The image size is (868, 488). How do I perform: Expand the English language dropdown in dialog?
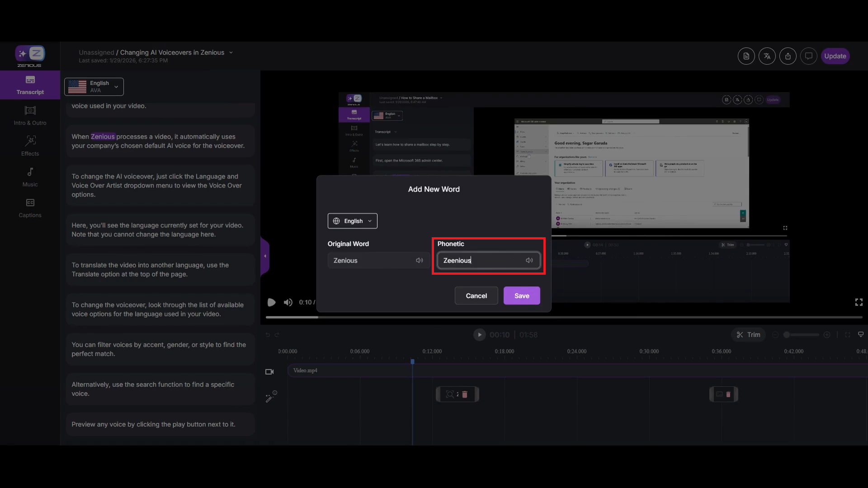click(x=352, y=221)
